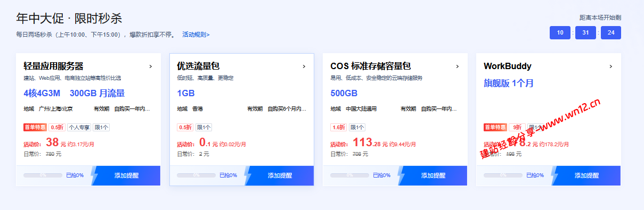Click the 限1个 tag on COS card
The height and width of the screenshot is (210, 644).
coord(357,127)
